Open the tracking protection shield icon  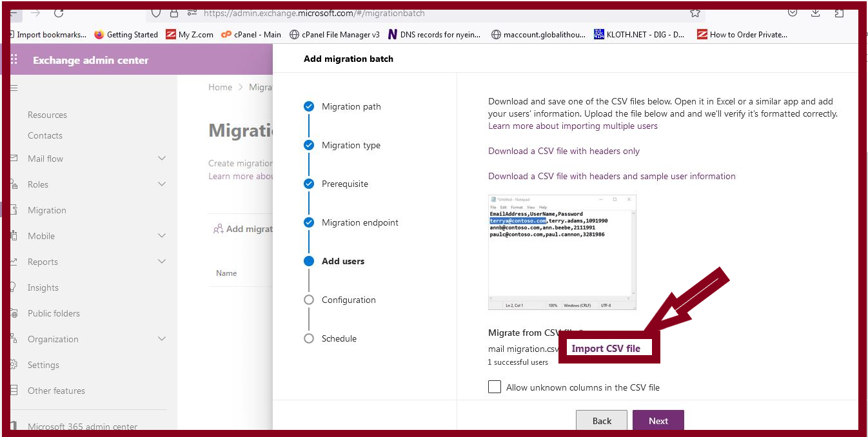155,12
